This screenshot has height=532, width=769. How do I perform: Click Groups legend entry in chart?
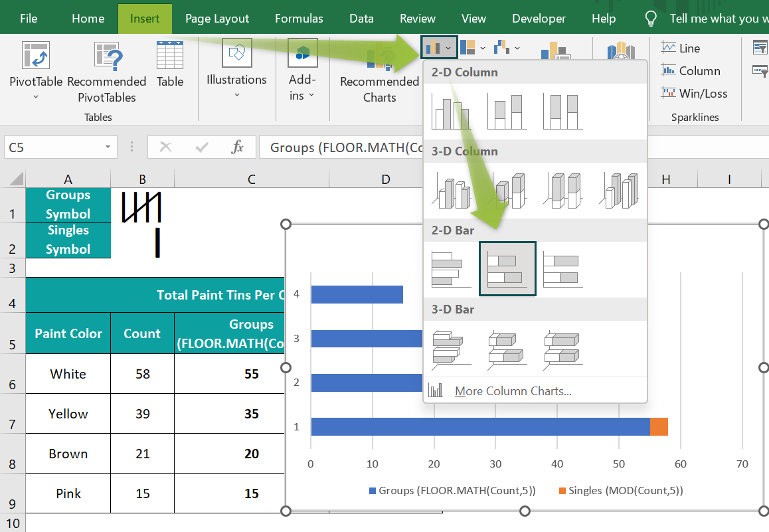click(452, 490)
